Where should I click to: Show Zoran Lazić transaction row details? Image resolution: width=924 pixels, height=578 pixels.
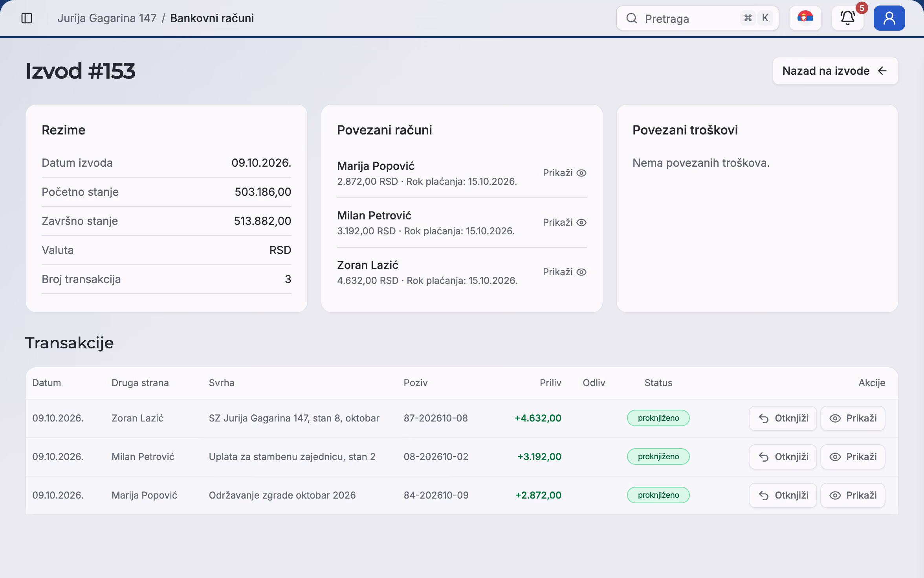[x=852, y=418]
